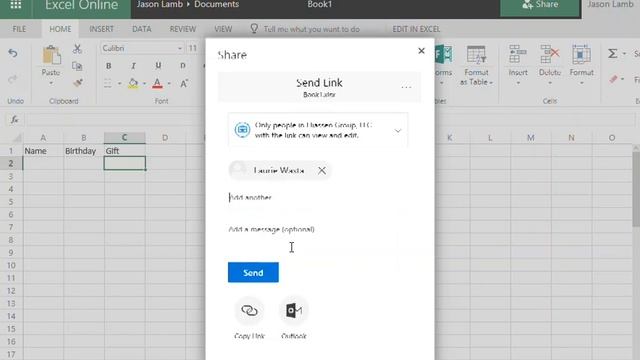Click the fx insert function icon
Image resolution: width=640 pixels, height=360 pixels.
pyautogui.click(x=15, y=120)
